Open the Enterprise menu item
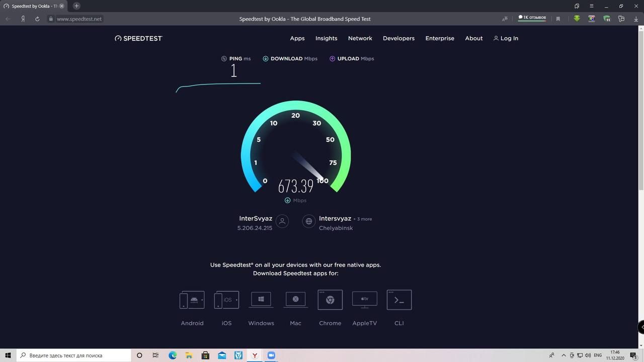The height and width of the screenshot is (362, 644). [x=440, y=38]
